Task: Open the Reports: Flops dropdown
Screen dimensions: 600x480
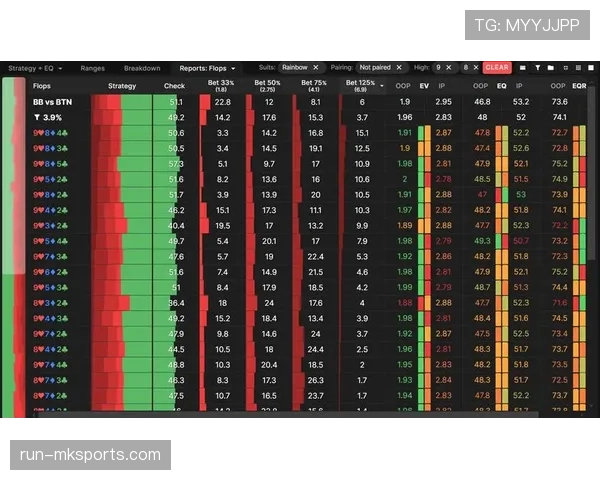Action: [207, 68]
